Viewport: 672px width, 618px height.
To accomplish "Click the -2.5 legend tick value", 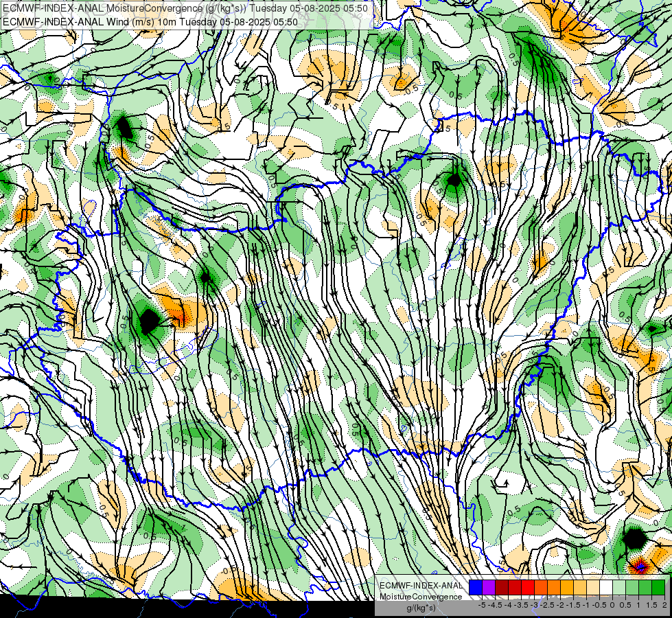I will point(547,605).
